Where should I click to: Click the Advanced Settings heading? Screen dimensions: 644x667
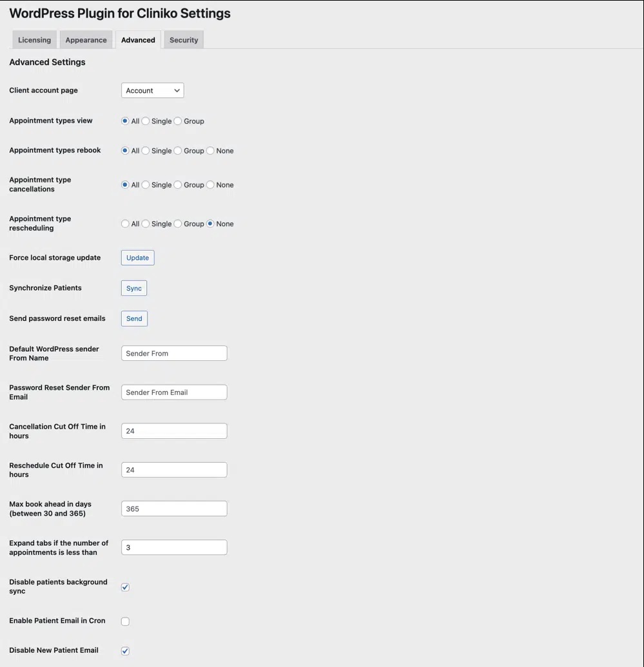click(47, 62)
